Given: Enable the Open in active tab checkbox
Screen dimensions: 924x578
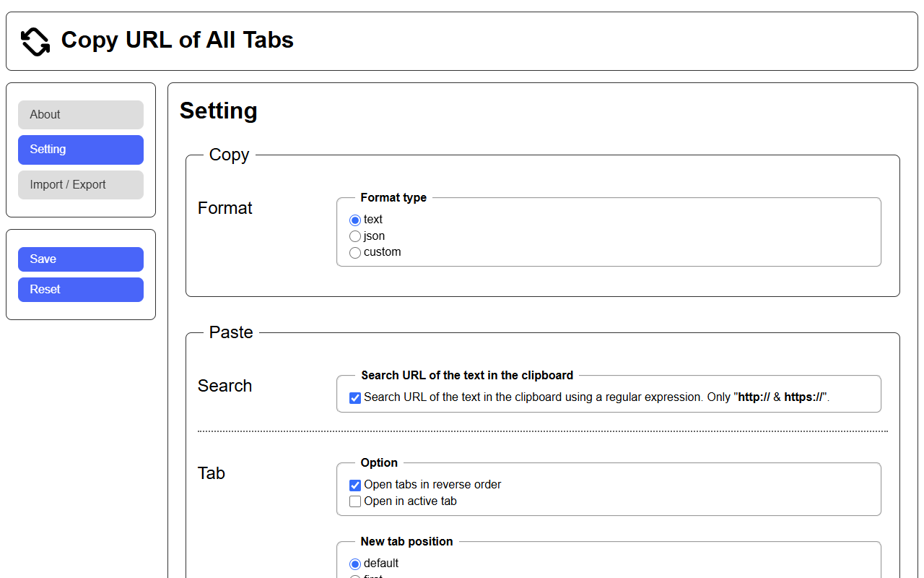Looking at the screenshot, I should [x=355, y=501].
